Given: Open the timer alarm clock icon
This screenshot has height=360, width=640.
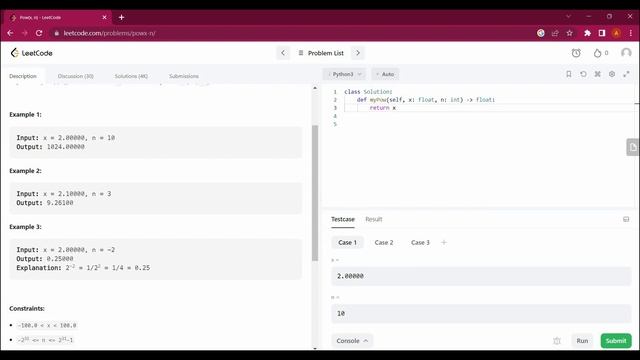Looking at the screenshot, I should [576, 53].
